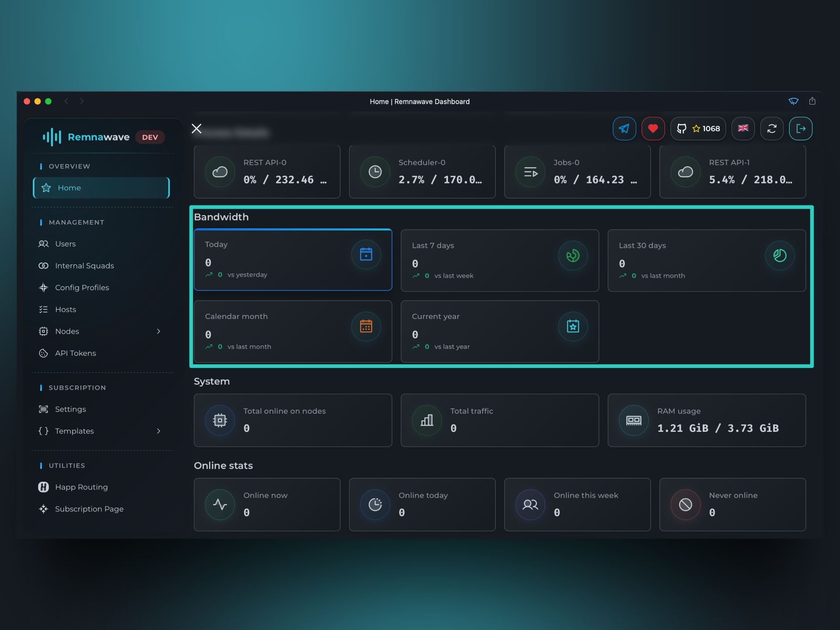The height and width of the screenshot is (630, 840).
Task: Open Config Profiles from sidebar
Action: [x=82, y=287]
